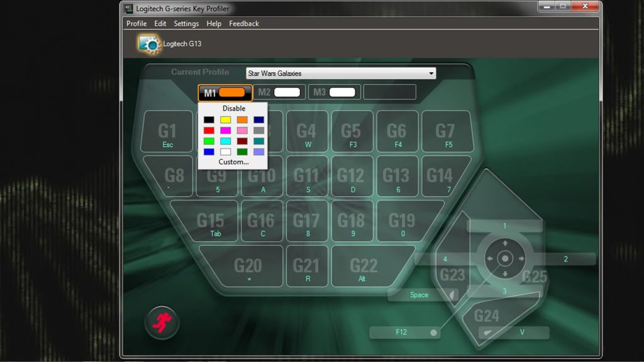Click the Logitech G13 device icon
The width and height of the screenshot is (644, 362).
click(150, 44)
